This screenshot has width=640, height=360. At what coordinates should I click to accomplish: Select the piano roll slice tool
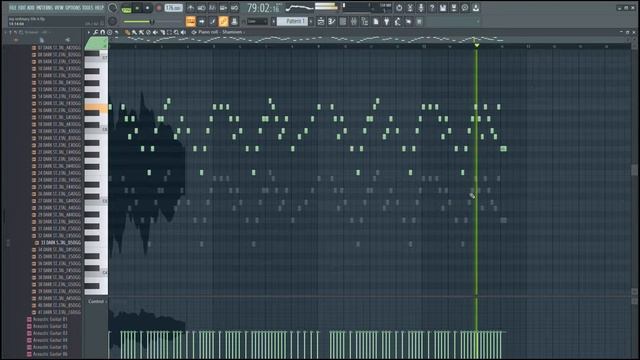[162, 32]
